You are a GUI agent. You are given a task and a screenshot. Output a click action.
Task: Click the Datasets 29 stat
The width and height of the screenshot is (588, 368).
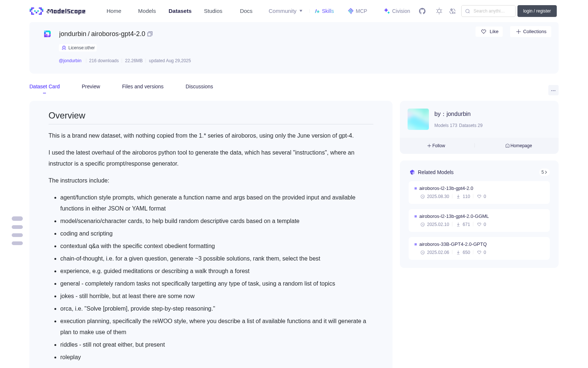coord(471,125)
